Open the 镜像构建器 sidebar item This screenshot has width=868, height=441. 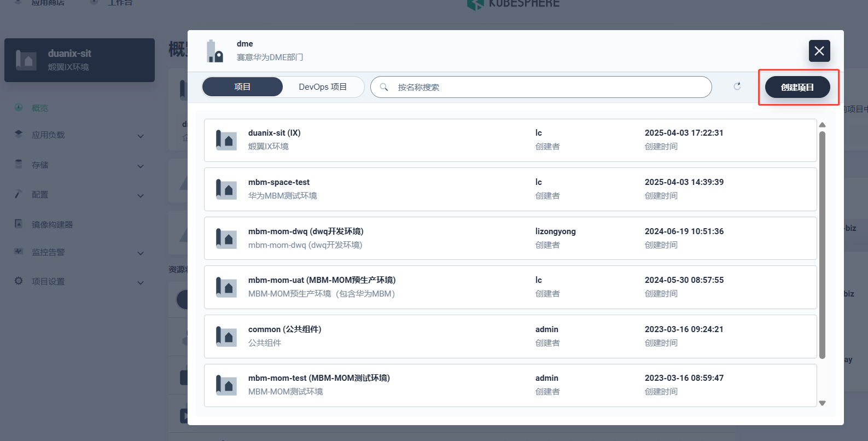tap(52, 224)
